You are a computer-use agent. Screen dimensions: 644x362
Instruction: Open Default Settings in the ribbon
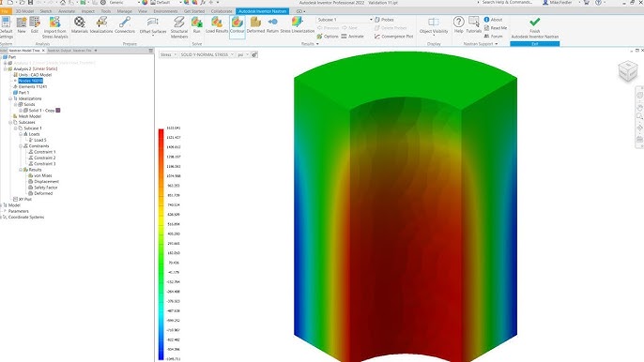pyautogui.click(x=6, y=27)
